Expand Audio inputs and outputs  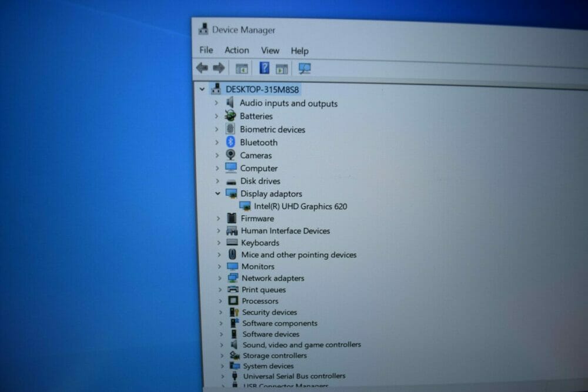pyautogui.click(x=216, y=103)
